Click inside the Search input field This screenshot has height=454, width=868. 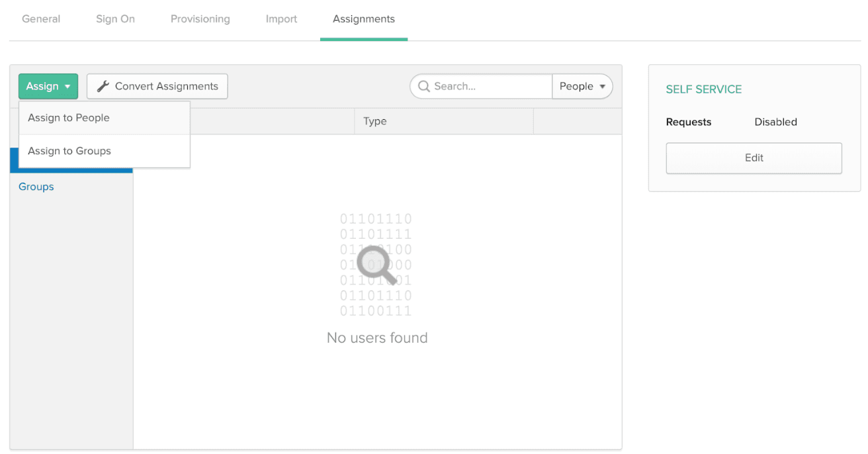point(483,86)
